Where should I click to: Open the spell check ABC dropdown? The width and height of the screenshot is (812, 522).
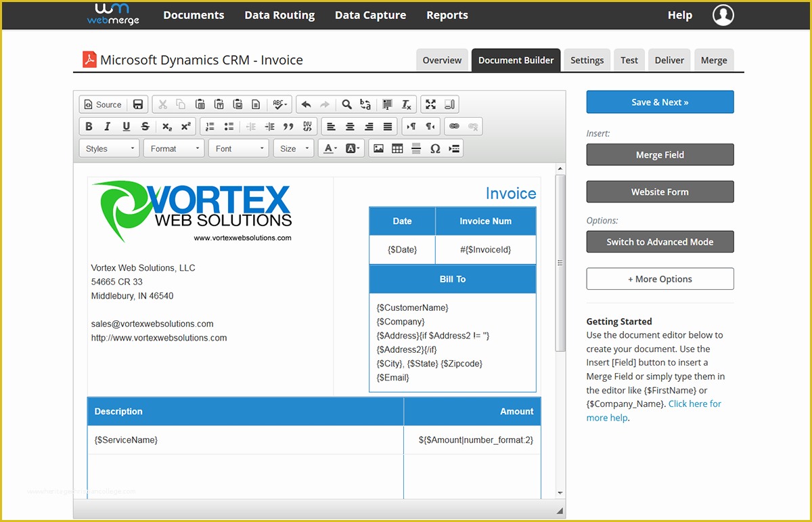point(280,104)
